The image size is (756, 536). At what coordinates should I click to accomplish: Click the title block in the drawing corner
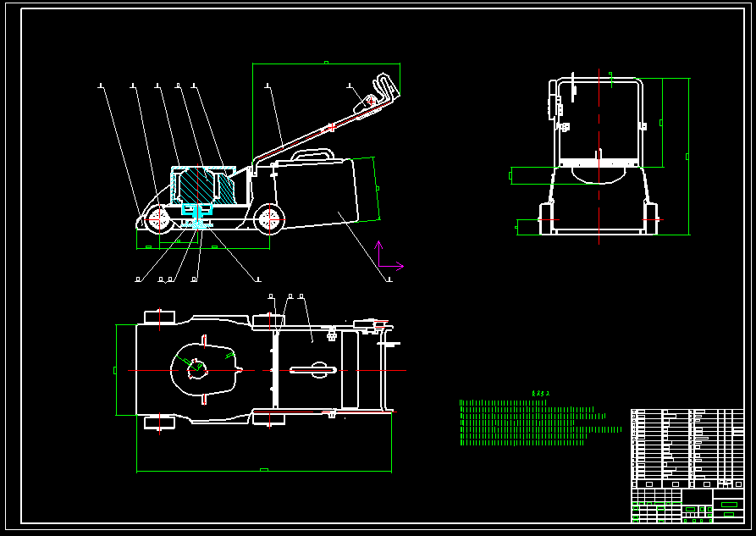[687, 506]
